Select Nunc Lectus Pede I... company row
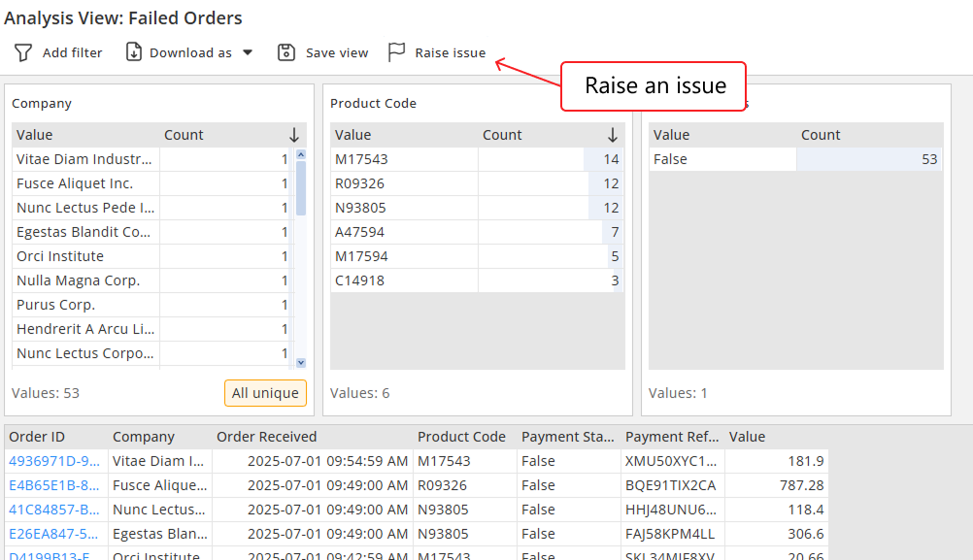The image size is (973, 560). point(153,208)
